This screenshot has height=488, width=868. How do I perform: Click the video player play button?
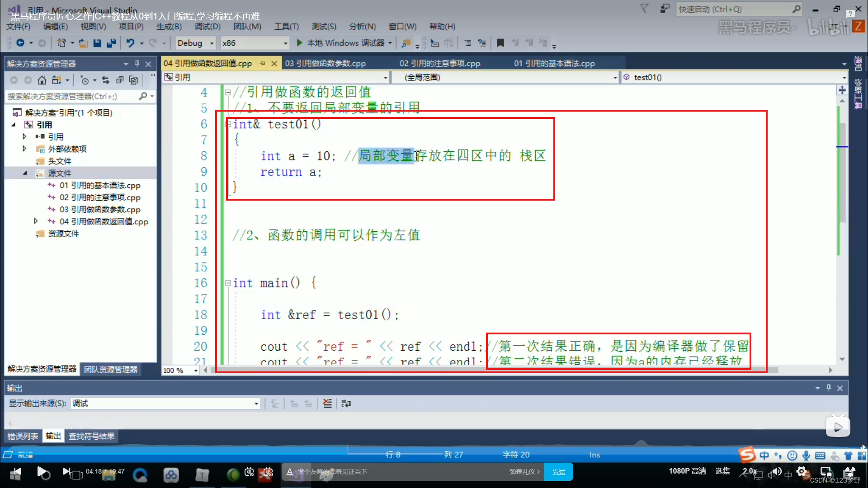[41, 471]
